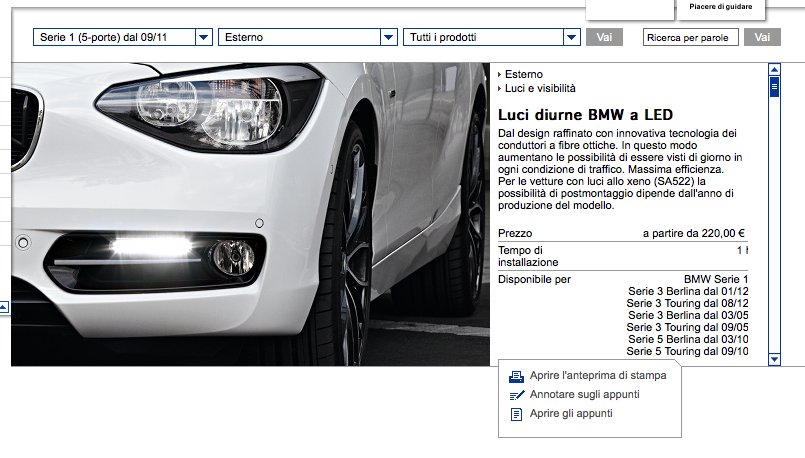Screen dimensions: 805x458
Task: Click the pencil icon for annotating notes
Action: pos(516,395)
